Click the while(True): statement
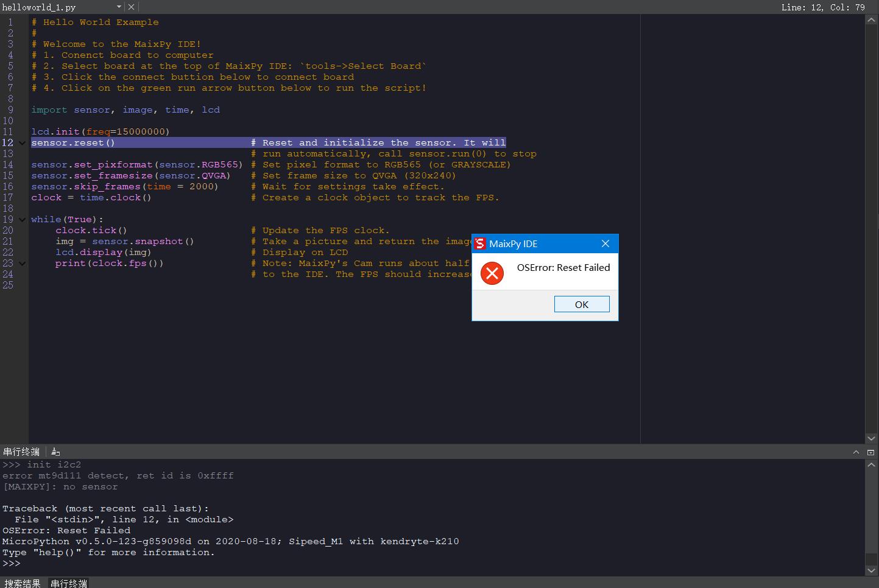879x588 pixels. [x=67, y=219]
